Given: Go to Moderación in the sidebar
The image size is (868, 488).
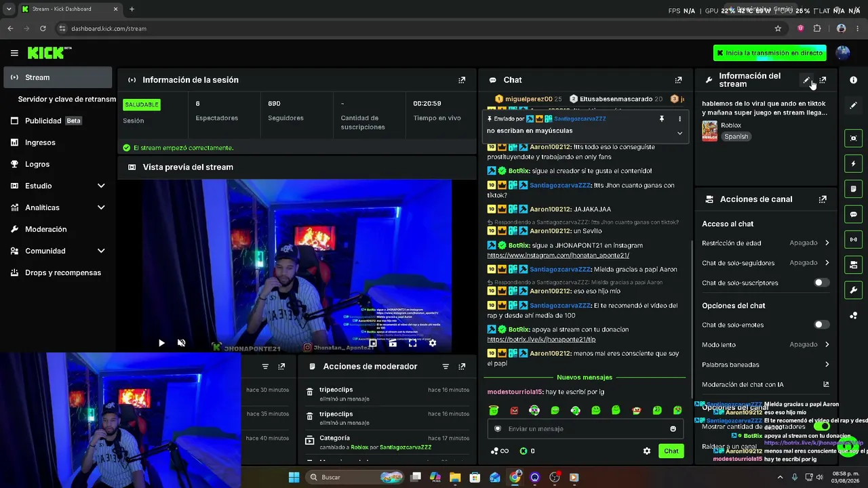Looking at the screenshot, I should [x=58, y=229].
